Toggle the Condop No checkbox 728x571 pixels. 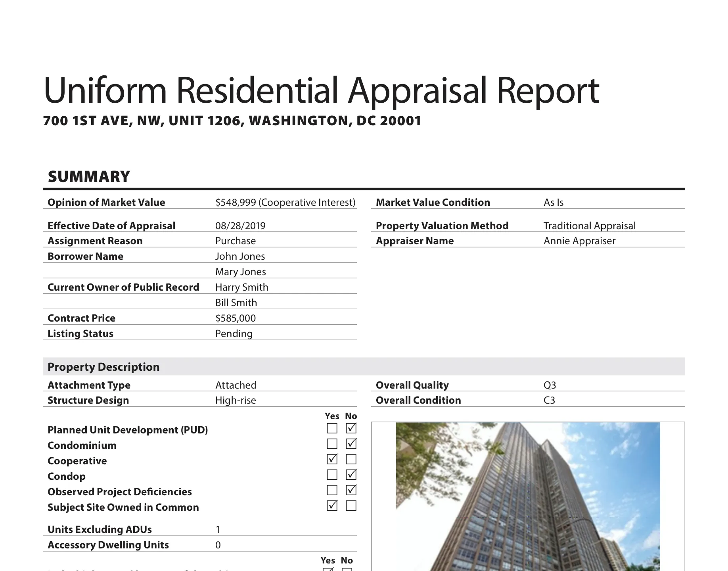coord(351,475)
